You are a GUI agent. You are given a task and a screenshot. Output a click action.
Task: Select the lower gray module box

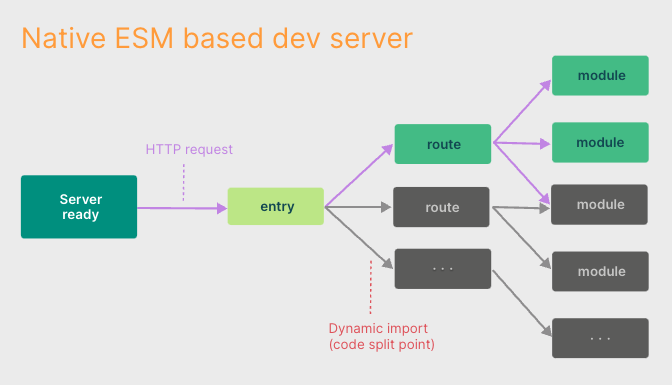600,271
